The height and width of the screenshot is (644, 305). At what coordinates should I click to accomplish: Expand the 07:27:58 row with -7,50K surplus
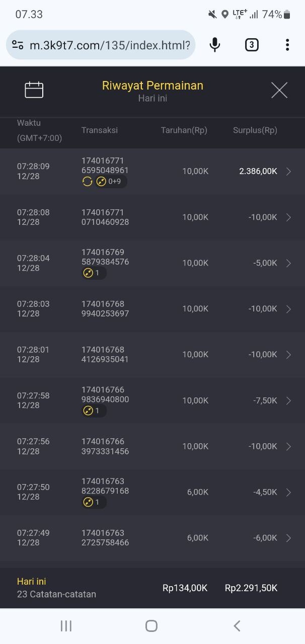click(288, 400)
